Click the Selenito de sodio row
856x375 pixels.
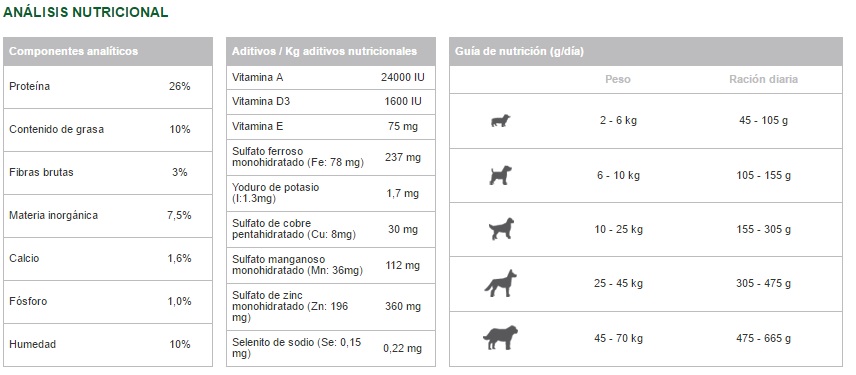point(331,348)
